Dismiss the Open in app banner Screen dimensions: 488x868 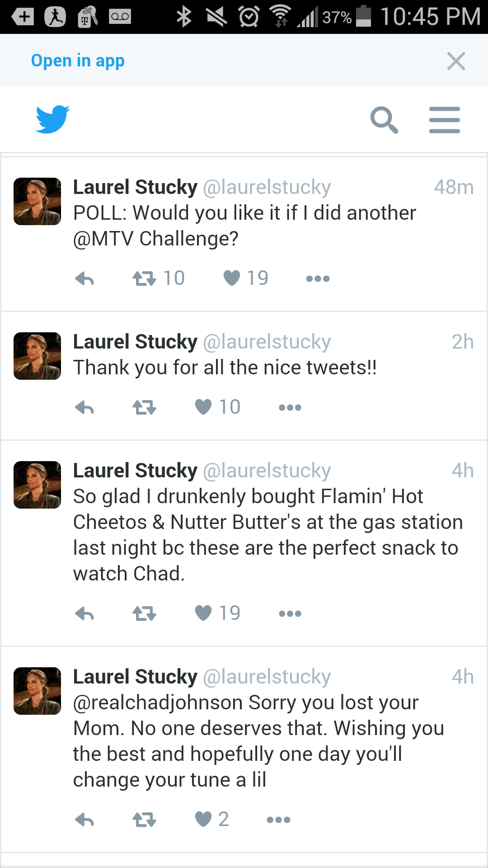[x=456, y=61]
